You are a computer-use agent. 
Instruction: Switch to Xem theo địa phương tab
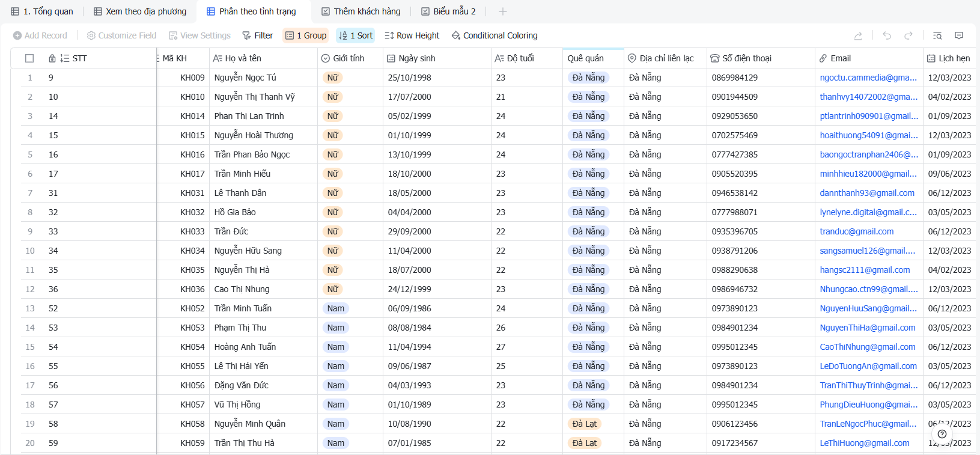[140, 11]
